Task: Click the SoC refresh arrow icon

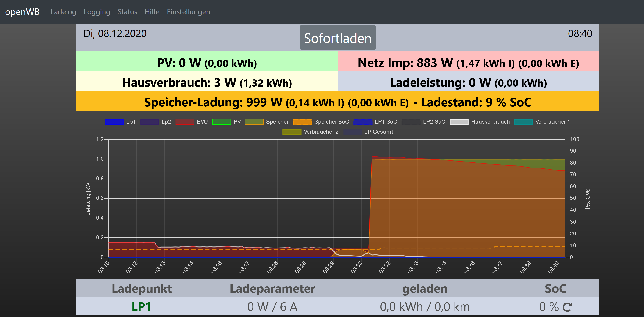Action: click(x=567, y=307)
